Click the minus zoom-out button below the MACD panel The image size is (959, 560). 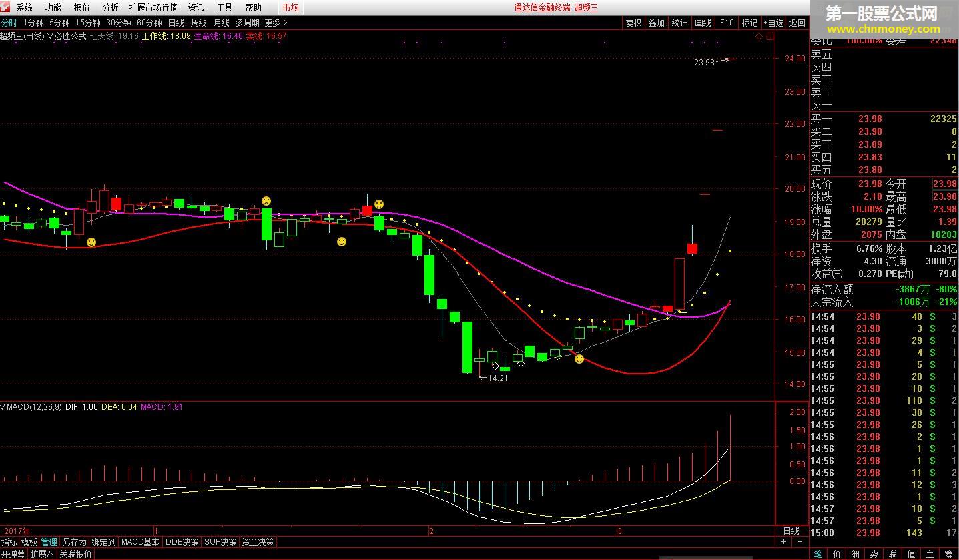pyautogui.click(x=800, y=542)
